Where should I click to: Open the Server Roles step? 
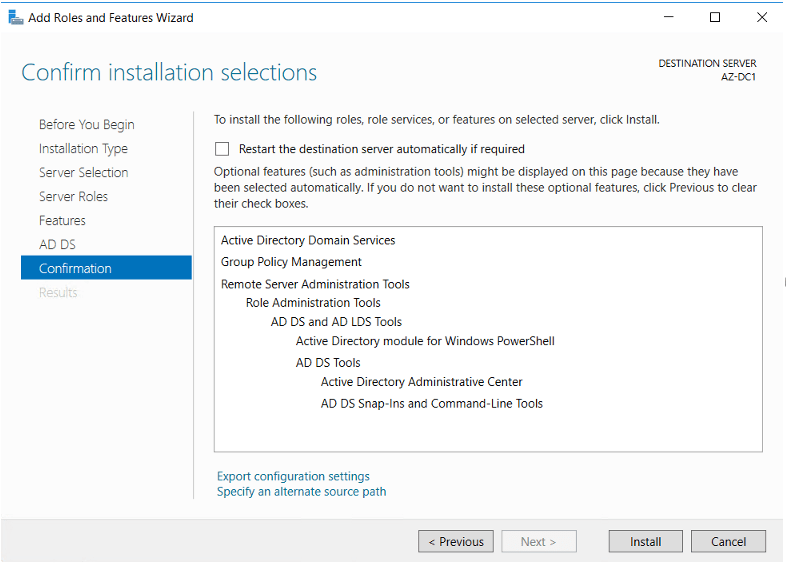[73, 197]
